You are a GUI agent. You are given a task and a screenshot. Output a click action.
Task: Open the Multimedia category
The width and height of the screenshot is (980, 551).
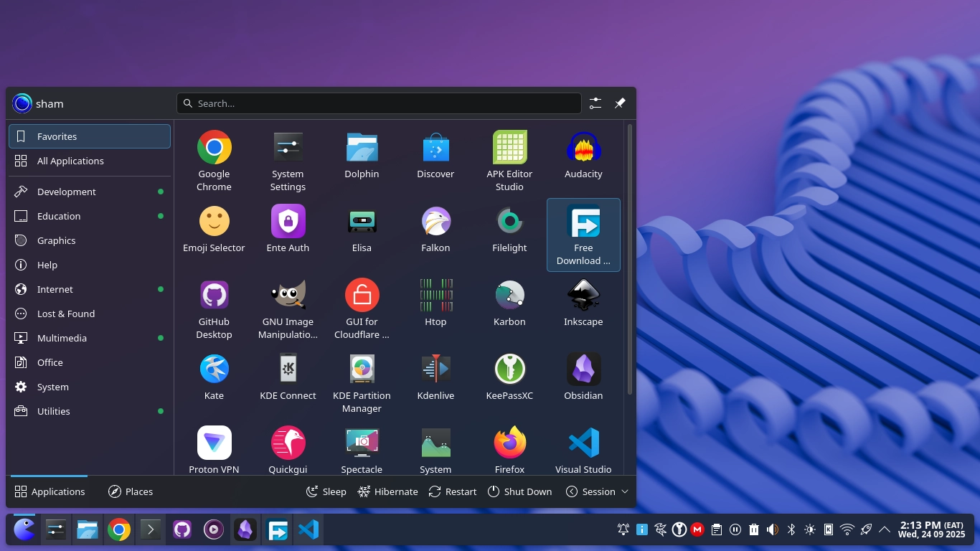90,338
